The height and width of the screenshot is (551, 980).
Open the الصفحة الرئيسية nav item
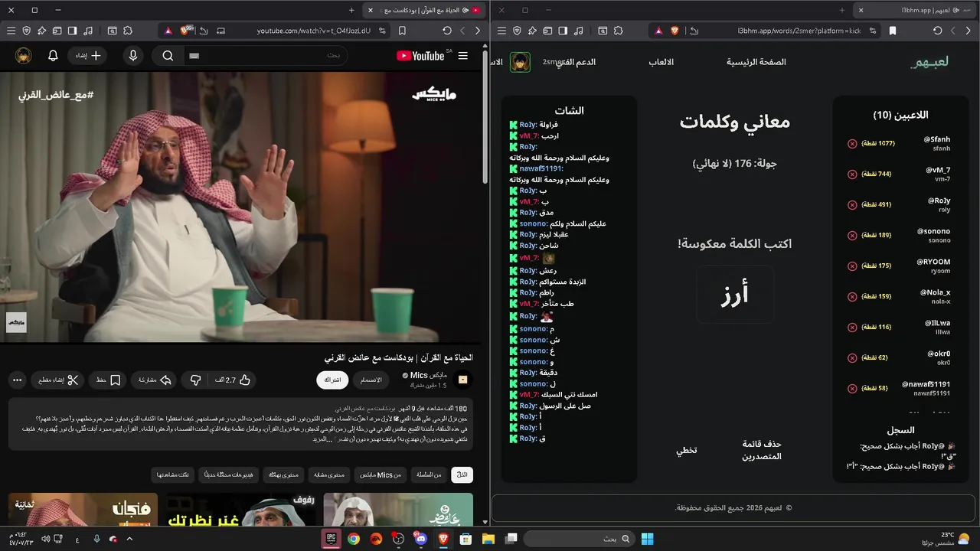tap(756, 62)
